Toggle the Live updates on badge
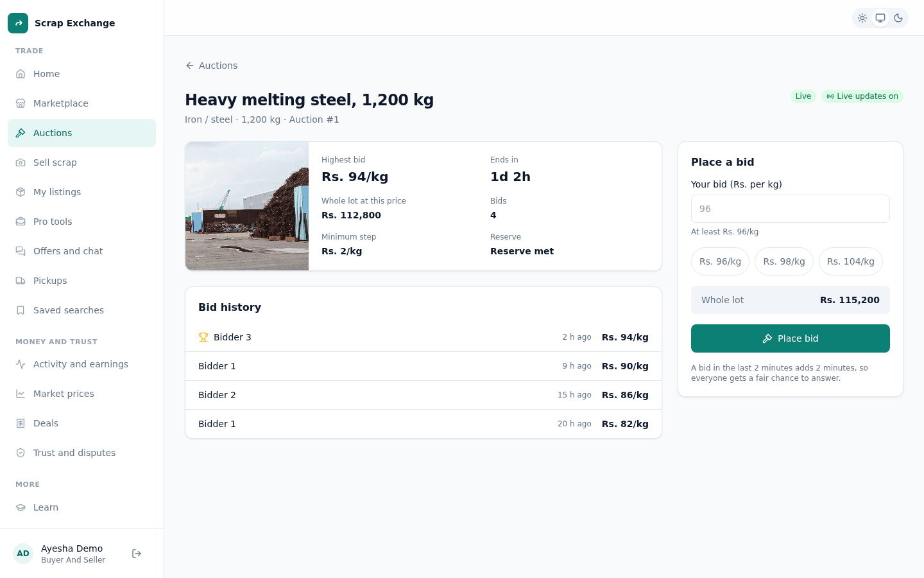 (x=862, y=96)
